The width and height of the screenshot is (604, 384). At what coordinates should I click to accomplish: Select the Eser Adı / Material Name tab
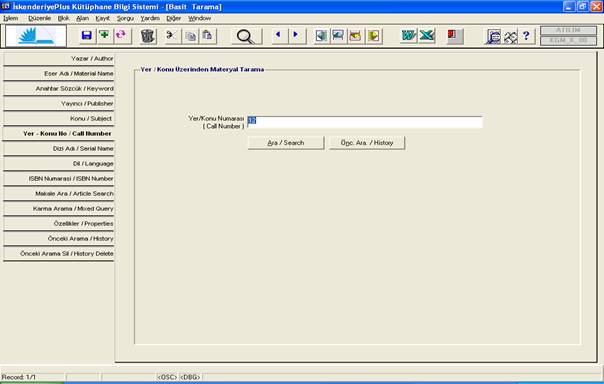point(59,74)
